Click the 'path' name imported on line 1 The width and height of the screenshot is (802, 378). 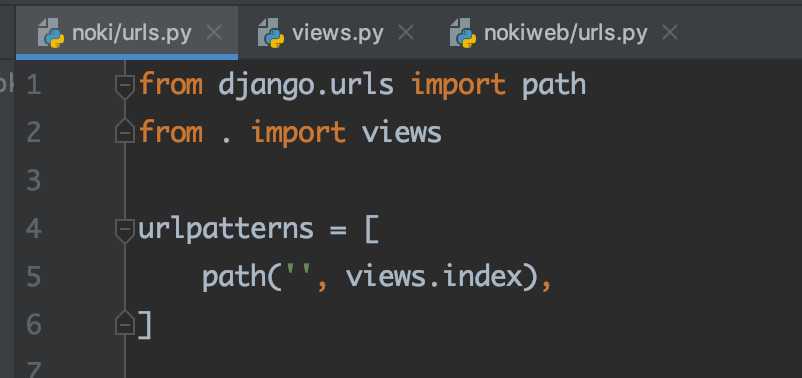pyautogui.click(x=554, y=84)
